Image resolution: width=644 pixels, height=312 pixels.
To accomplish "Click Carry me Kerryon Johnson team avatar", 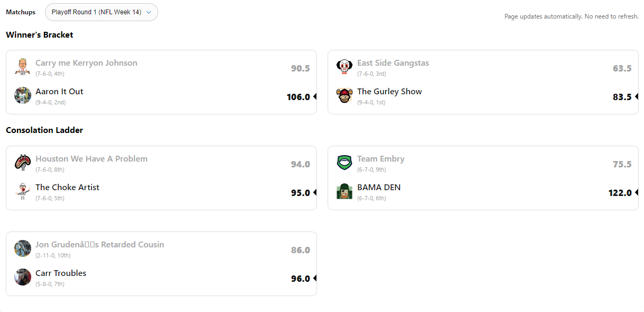I will tap(23, 67).
